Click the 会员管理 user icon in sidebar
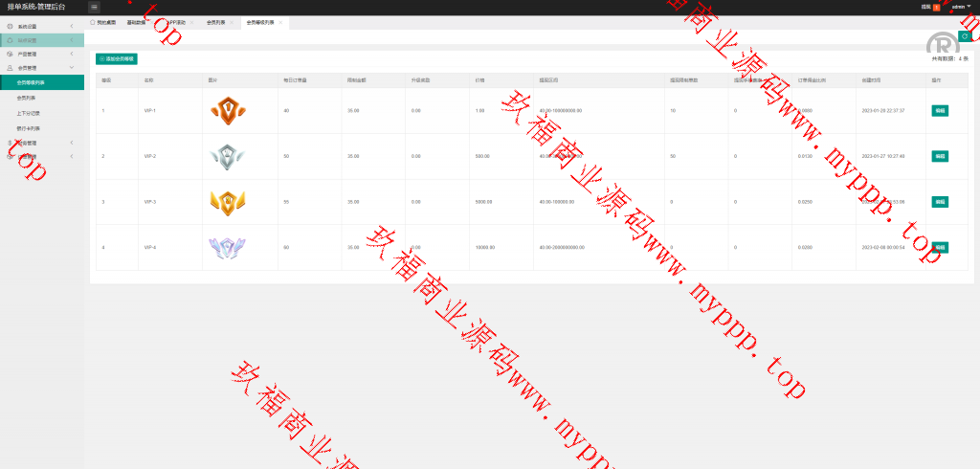 10,68
